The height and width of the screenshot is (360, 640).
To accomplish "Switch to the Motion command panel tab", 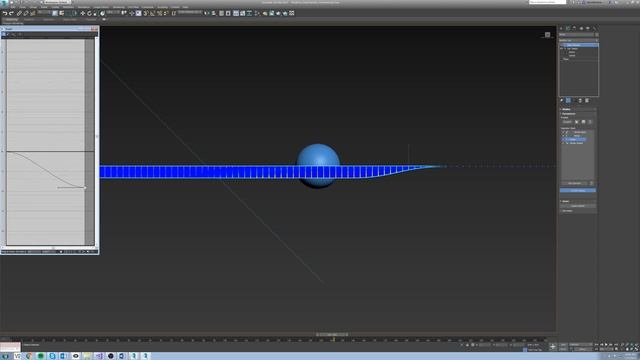I will [x=581, y=29].
